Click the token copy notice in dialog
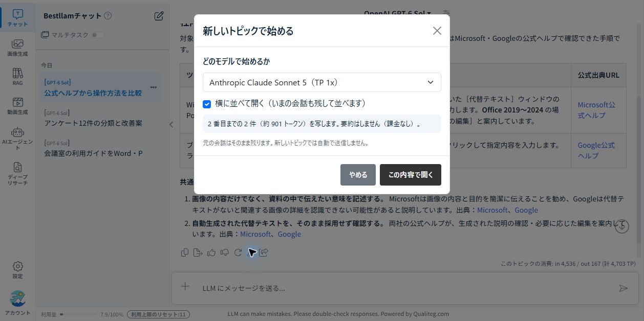Viewport: 644px width, 321px height. click(x=321, y=124)
